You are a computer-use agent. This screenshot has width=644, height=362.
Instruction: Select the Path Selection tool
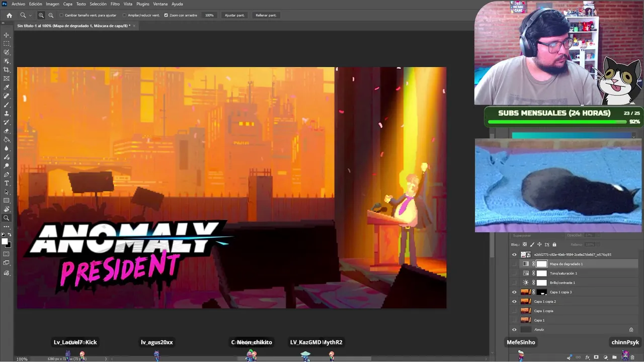(7, 192)
